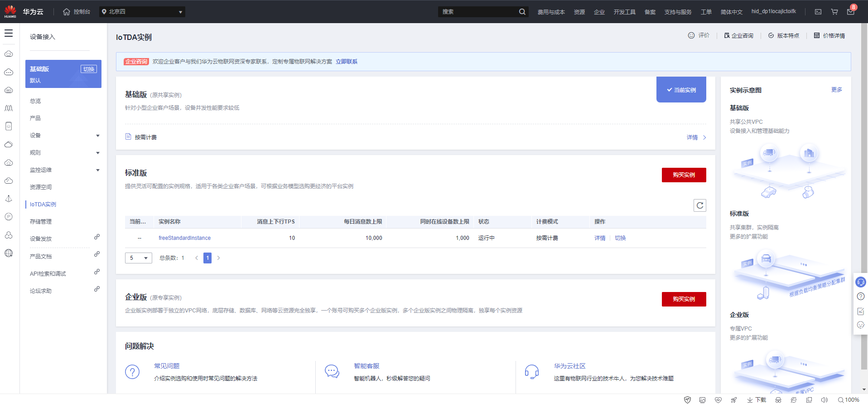Go to next page arrow in pagination
The height and width of the screenshot is (404, 868).
point(218,258)
